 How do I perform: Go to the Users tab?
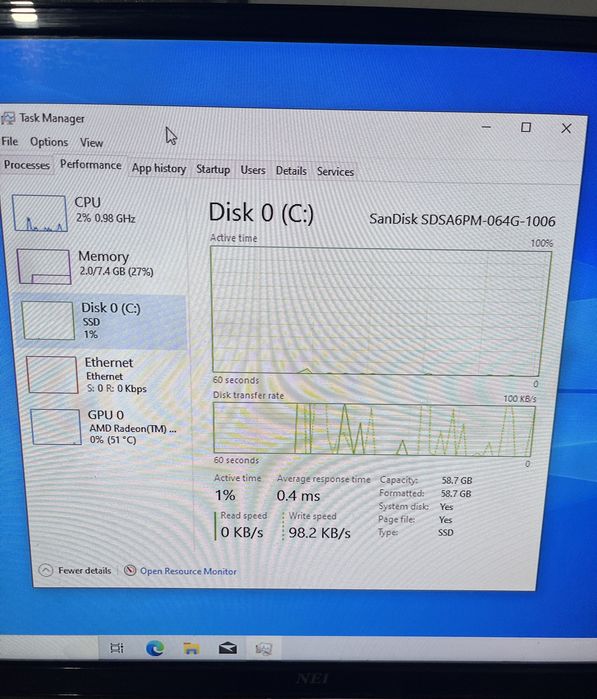coord(253,170)
